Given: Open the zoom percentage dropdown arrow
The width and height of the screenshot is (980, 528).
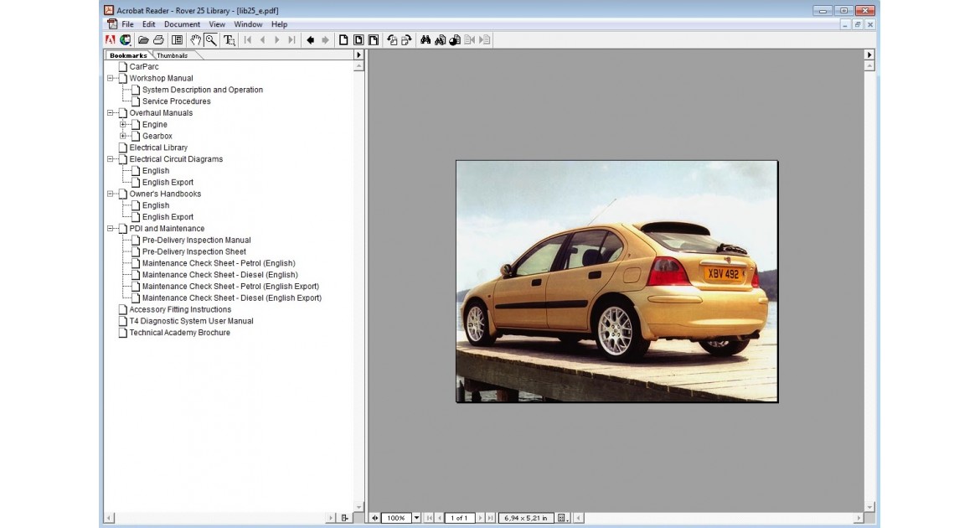Looking at the screenshot, I should pos(417,518).
